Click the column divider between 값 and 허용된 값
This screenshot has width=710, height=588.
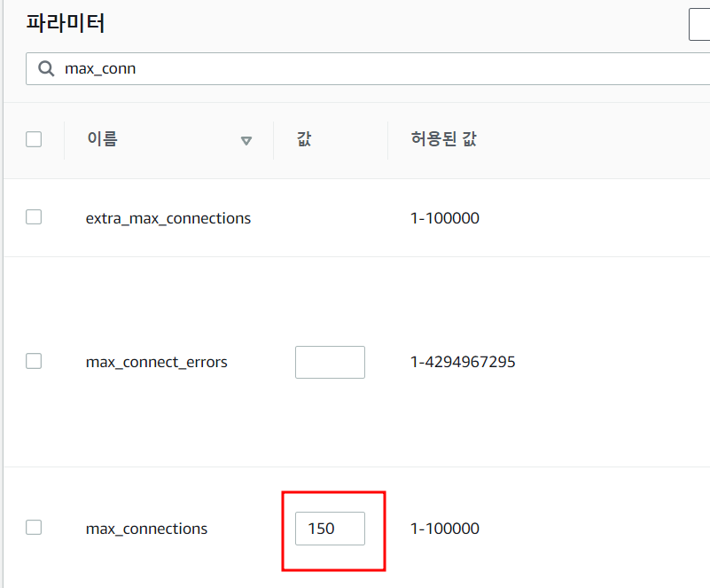click(x=387, y=140)
